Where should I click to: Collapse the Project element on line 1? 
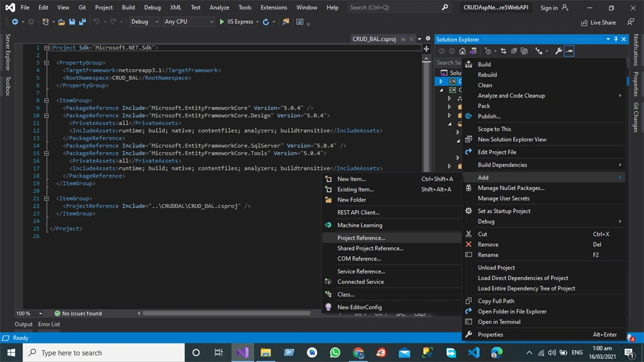pos(47,48)
